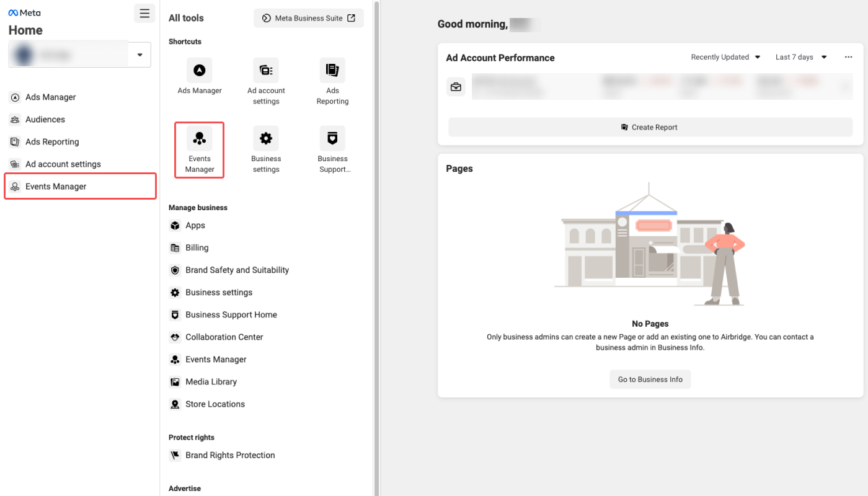Open Apps under Manage business

(x=195, y=226)
